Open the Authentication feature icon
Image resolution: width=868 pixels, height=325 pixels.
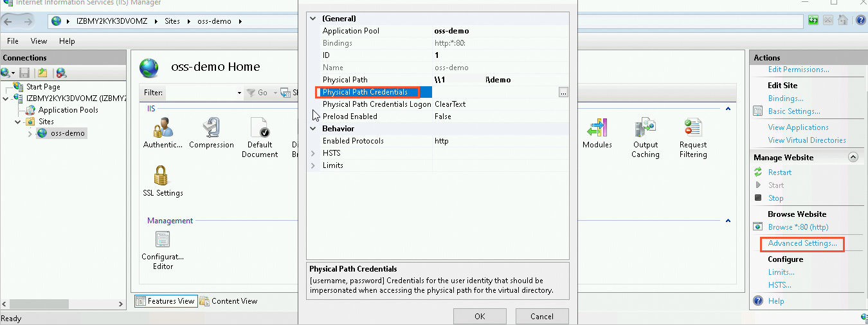coord(163,127)
